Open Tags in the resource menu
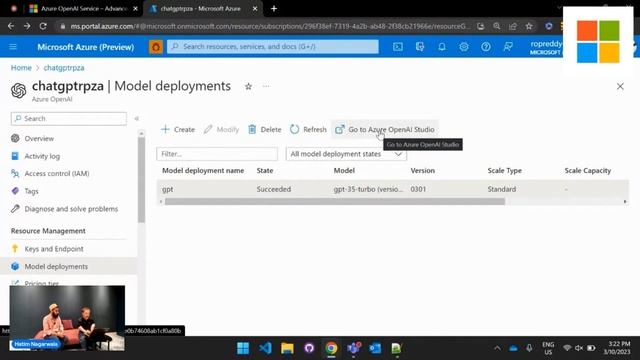Screen dimensions: 640x360 click(x=31, y=191)
